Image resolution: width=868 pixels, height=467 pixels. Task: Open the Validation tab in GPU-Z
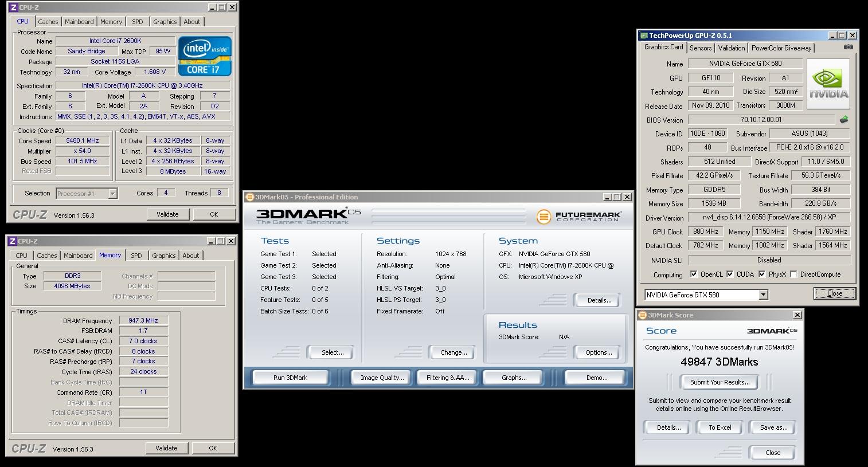(732, 48)
